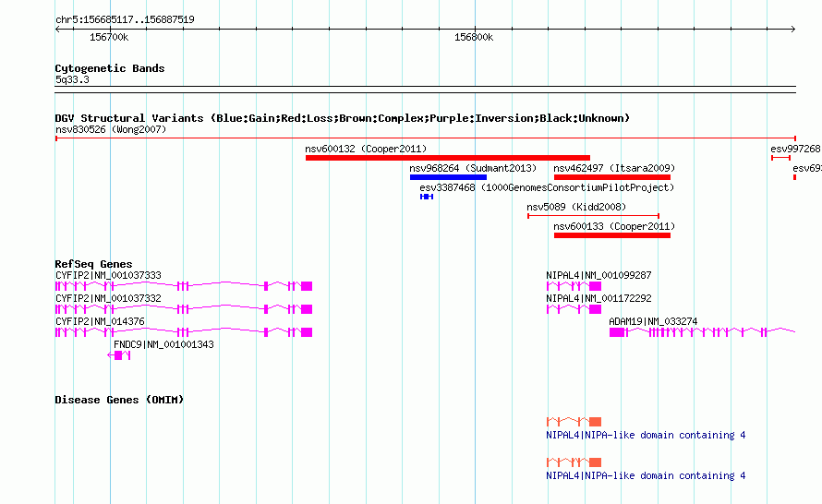Click the nsv968264 (Sudmant2013) label
The image size is (822, 504).
click(473, 168)
